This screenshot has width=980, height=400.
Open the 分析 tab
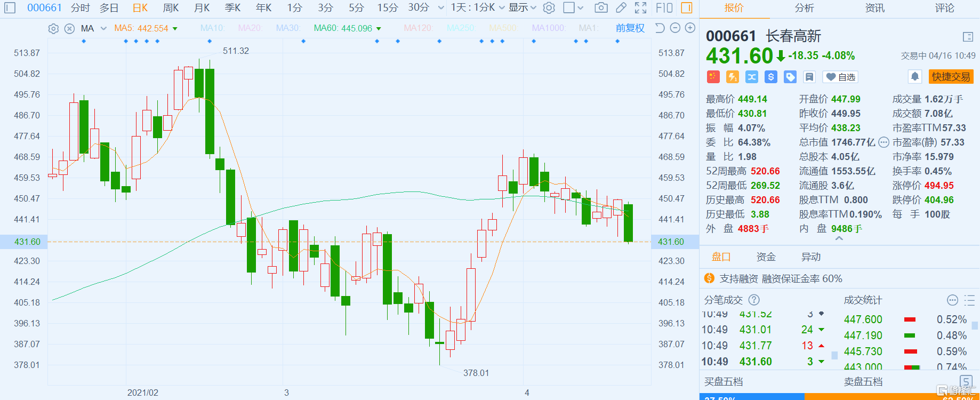click(x=804, y=8)
